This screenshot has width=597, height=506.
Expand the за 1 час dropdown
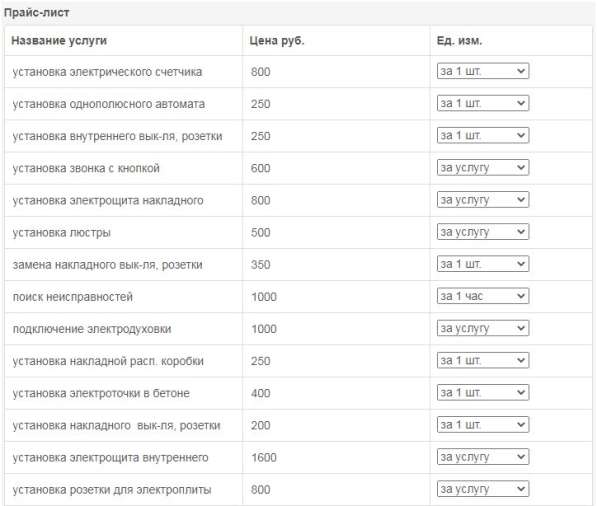[483, 296]
